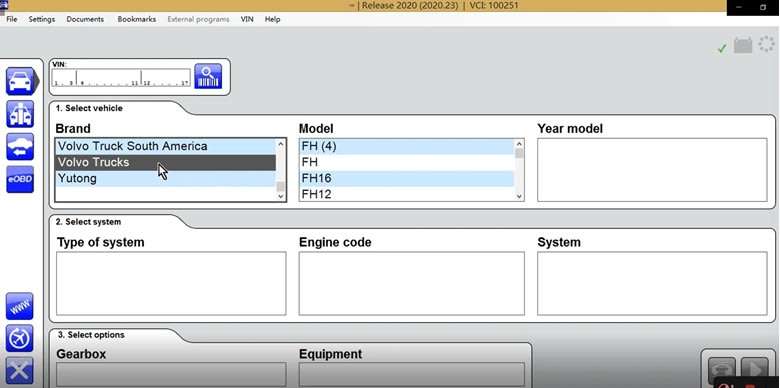780x388 pixels.
Task: Click the green checkmark status icon
Action: click(722, 48)
